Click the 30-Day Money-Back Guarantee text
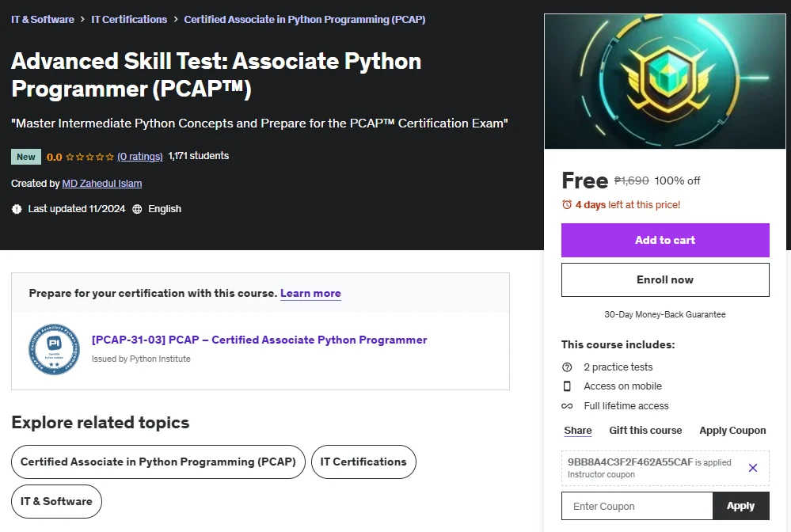The height and width of the screenshot is (532, 791). tap(665, 314)
